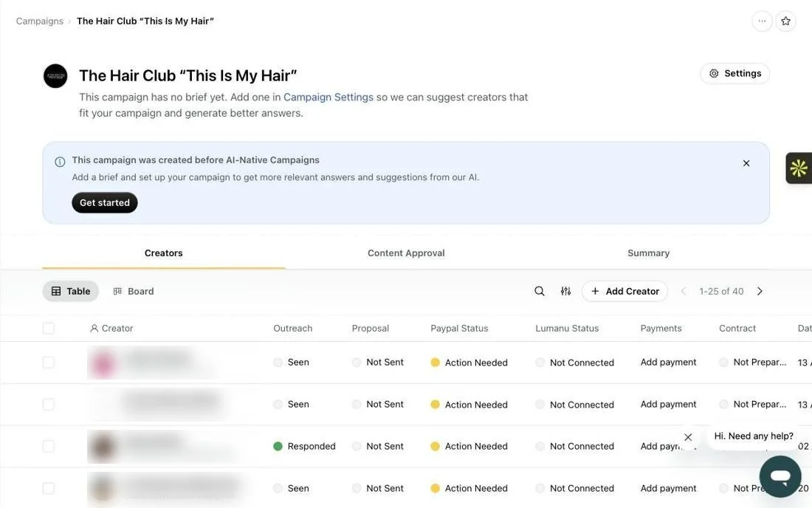Click the pink creator avatar in first row

pos(103,363)
